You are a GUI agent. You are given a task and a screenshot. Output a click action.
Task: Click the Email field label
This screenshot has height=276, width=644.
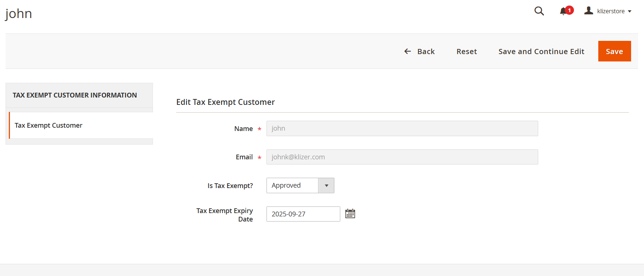click(244, 157)
